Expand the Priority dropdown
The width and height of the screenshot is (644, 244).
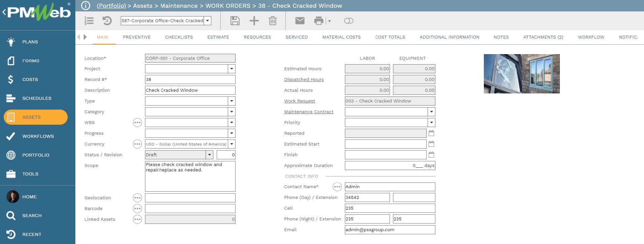click(x=431, y=123)
